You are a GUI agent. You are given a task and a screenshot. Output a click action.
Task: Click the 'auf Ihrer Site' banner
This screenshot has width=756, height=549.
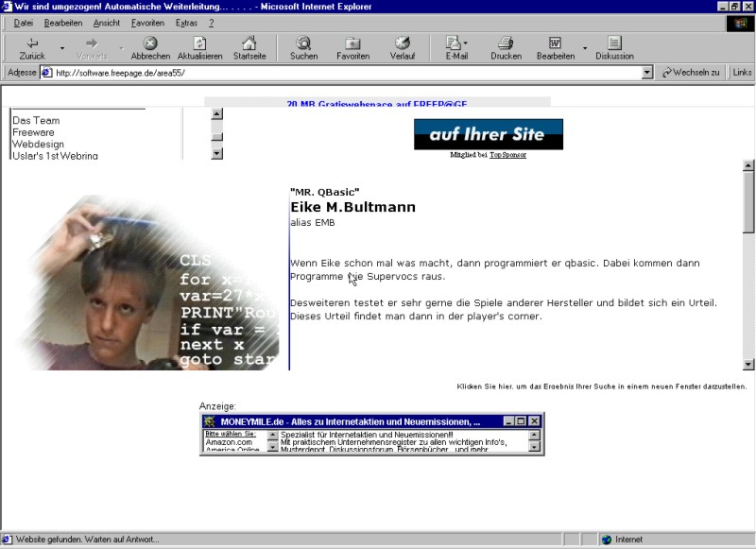[489, 134]
